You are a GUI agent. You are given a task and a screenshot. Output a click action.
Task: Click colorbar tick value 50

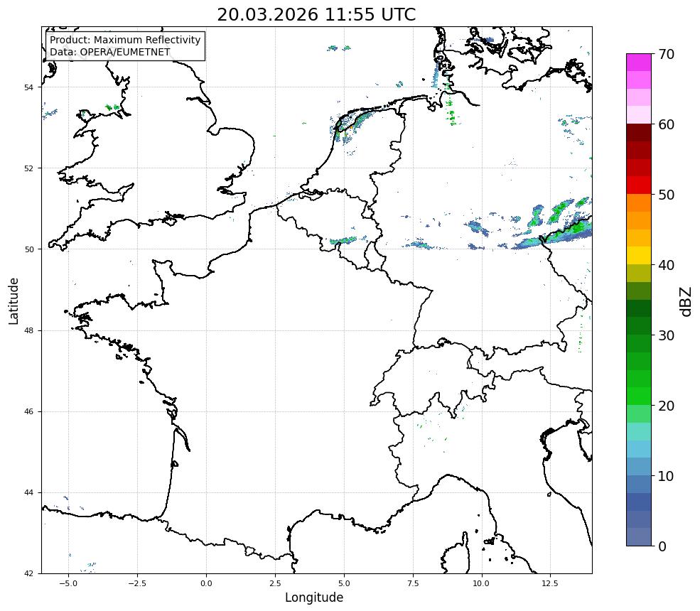(x=666, y=195)
